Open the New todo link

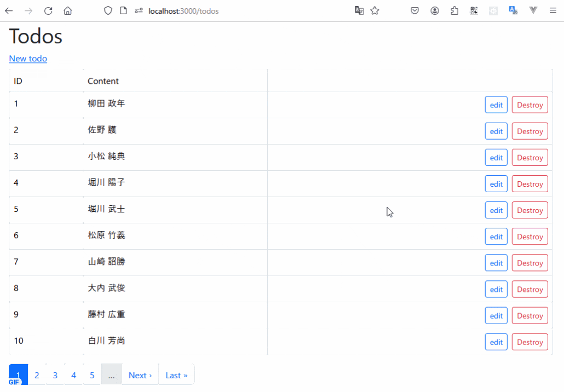[x=28, y=59]
